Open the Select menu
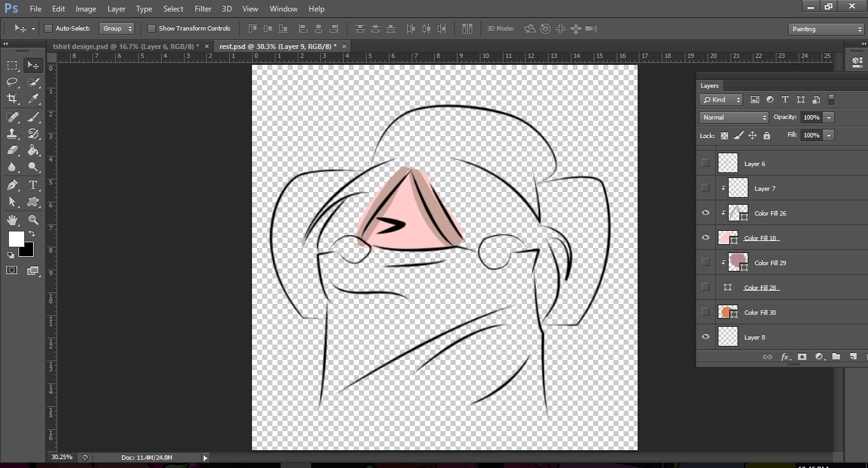This screenshot has width=868, height=468. pyautogui.click(x=173, y=9)
